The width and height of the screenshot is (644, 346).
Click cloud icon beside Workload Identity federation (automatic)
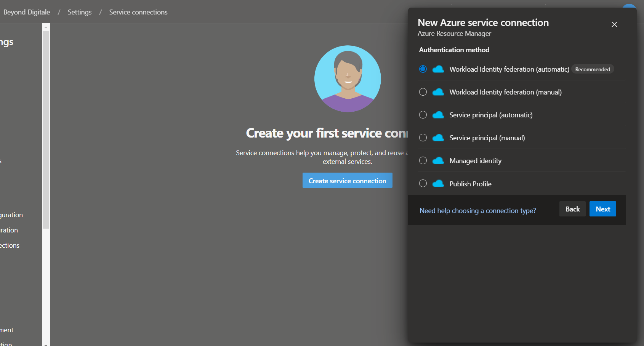(x=438, y=69)
